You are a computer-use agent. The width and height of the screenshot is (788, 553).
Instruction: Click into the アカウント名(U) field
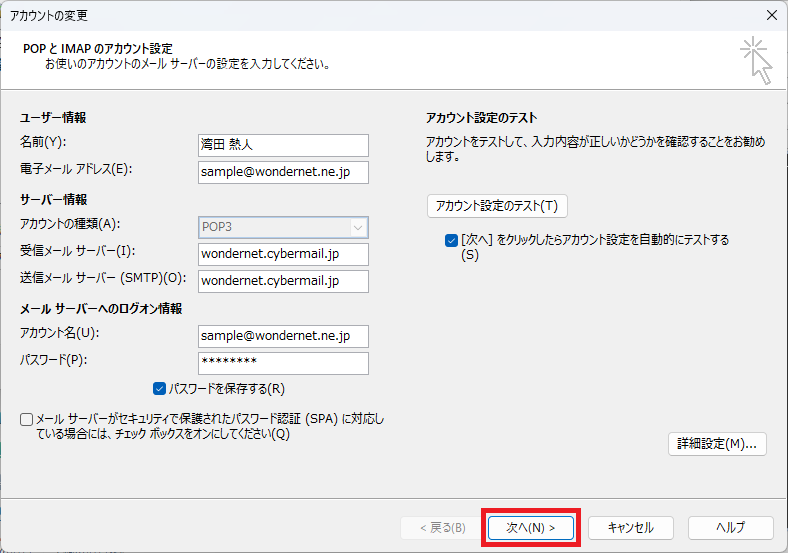point(283,336)
